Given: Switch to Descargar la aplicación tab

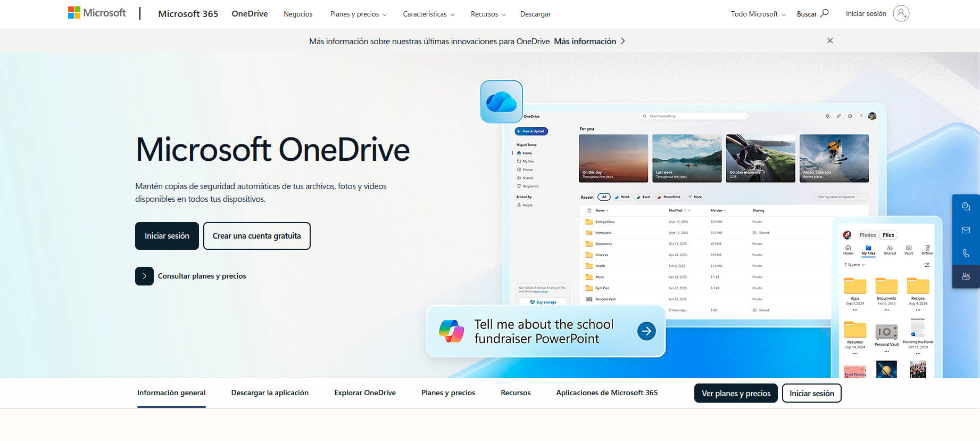Looking at the screenshot, I should [x=270, y=393].
